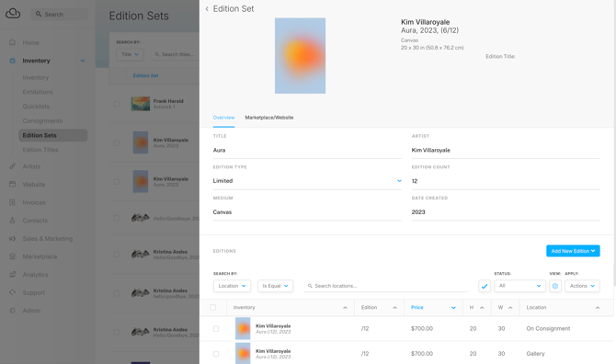Check the Frank Harold row checkbox

[x=116, y=104]
